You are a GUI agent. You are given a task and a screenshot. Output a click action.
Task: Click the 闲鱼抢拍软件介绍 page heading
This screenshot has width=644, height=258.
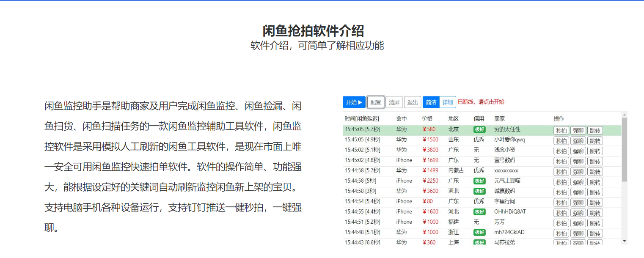pos(313,31)
